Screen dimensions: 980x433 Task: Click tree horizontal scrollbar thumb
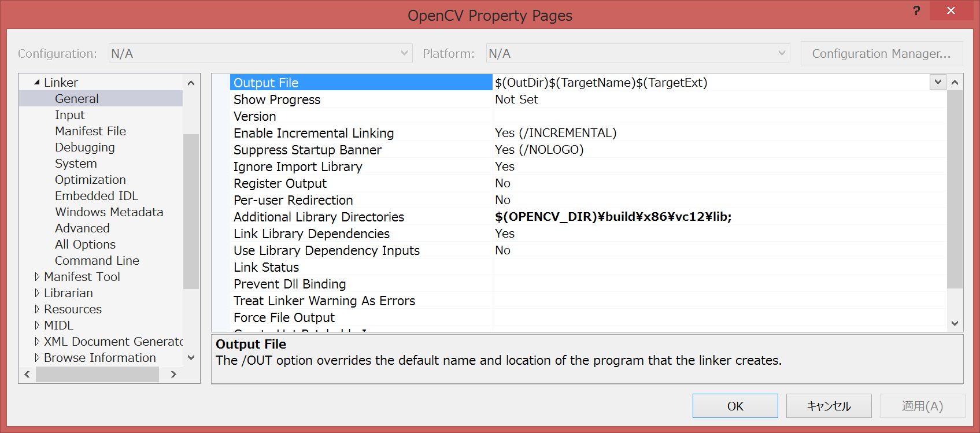point(97,375)
